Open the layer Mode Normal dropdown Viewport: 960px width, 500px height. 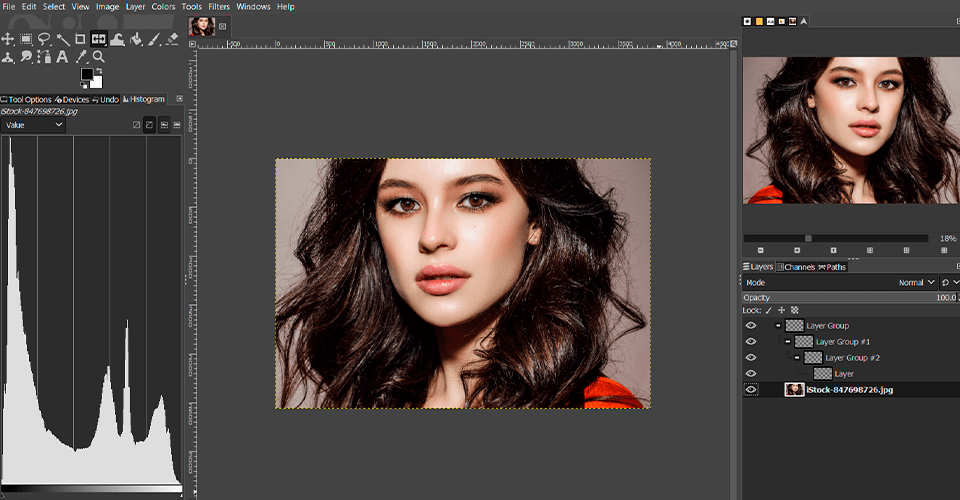click(915, 283)
